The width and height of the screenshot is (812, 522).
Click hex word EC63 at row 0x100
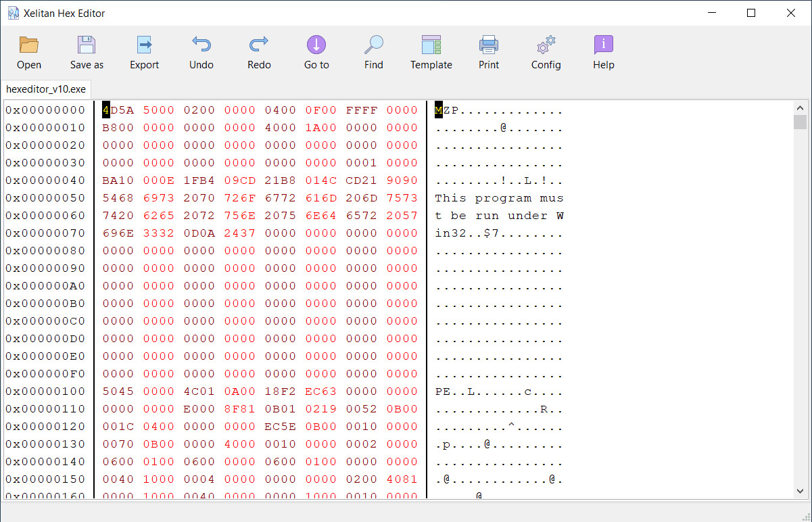tap(321, 391)
